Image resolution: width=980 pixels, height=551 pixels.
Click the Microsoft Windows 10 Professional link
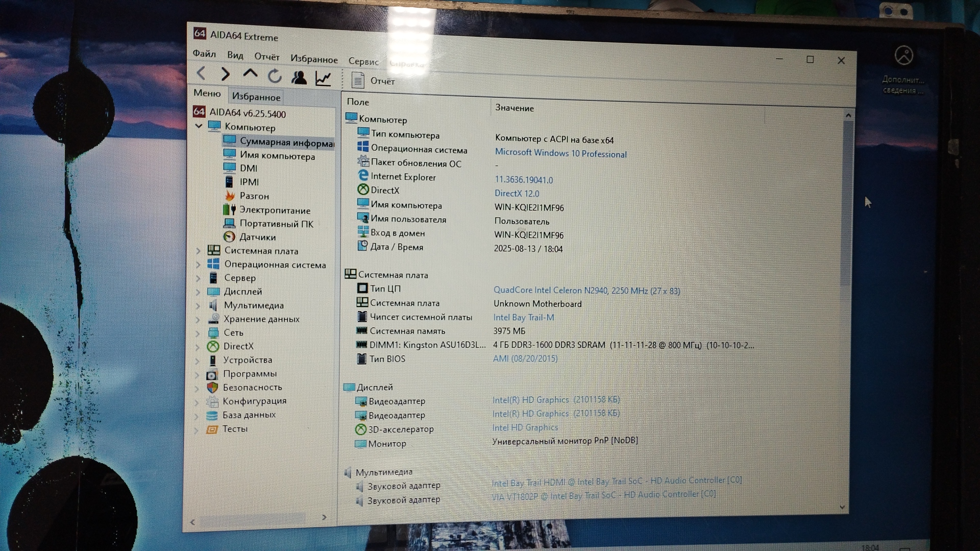pos(560,153)
